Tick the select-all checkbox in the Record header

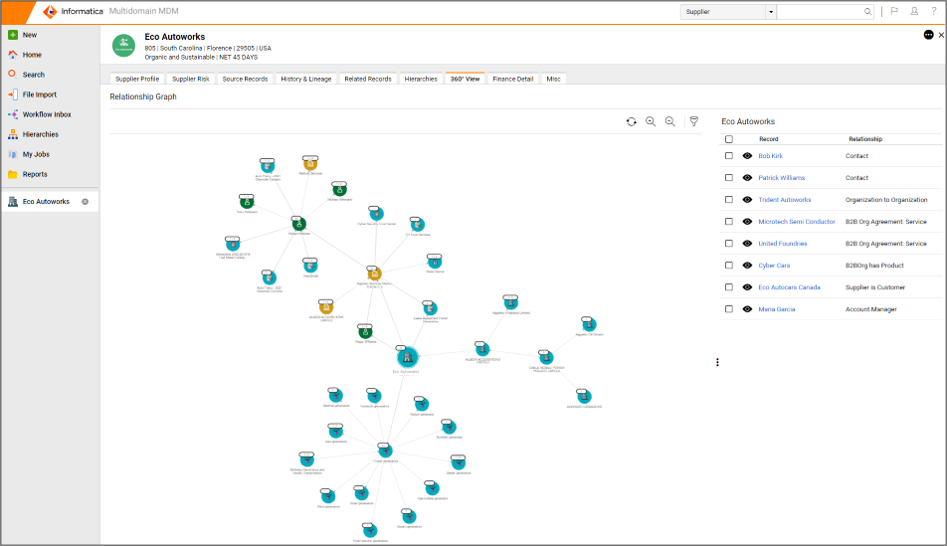pos(729,139)
